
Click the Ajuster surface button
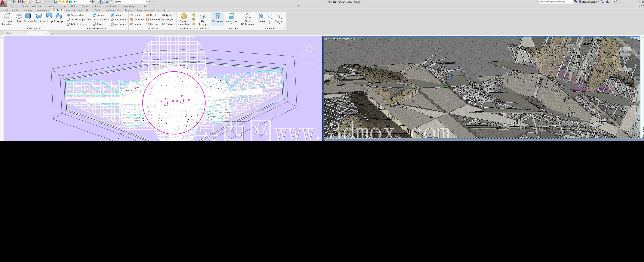coord(168,15)
